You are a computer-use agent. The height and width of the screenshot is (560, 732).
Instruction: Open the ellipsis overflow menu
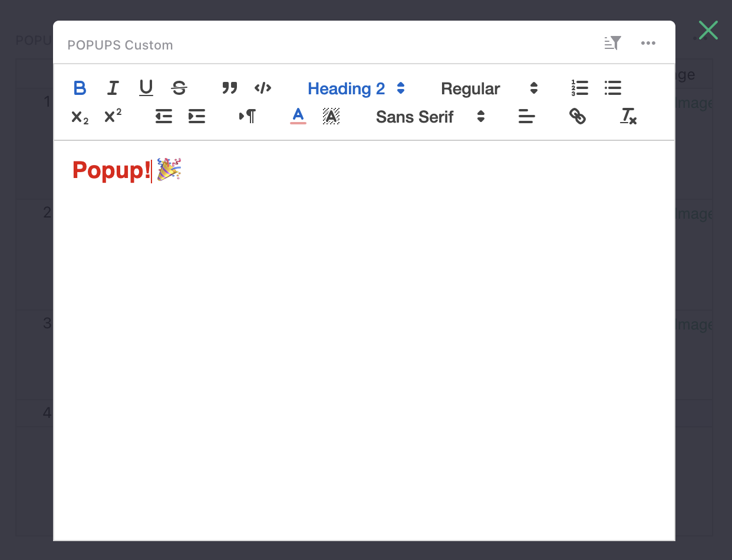click(x=648, y=42)
